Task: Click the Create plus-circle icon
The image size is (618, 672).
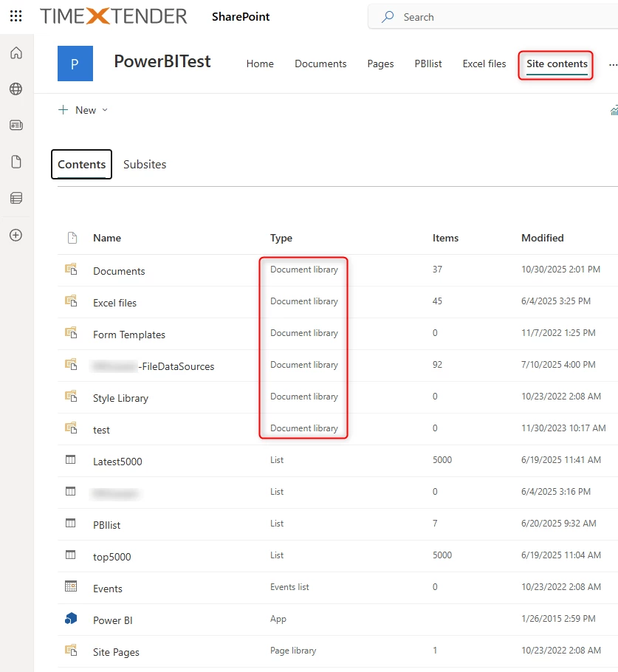Action: tap(16, 235)
